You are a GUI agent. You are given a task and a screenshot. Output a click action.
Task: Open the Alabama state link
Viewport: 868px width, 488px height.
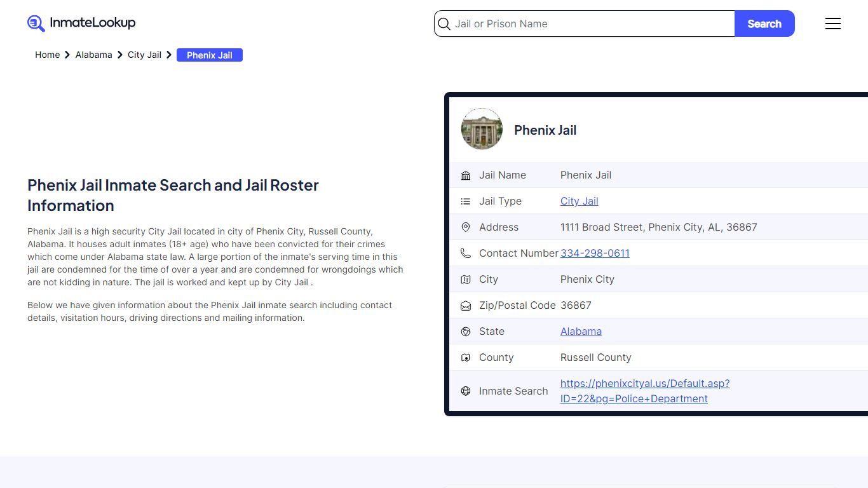tap(581, 332)
